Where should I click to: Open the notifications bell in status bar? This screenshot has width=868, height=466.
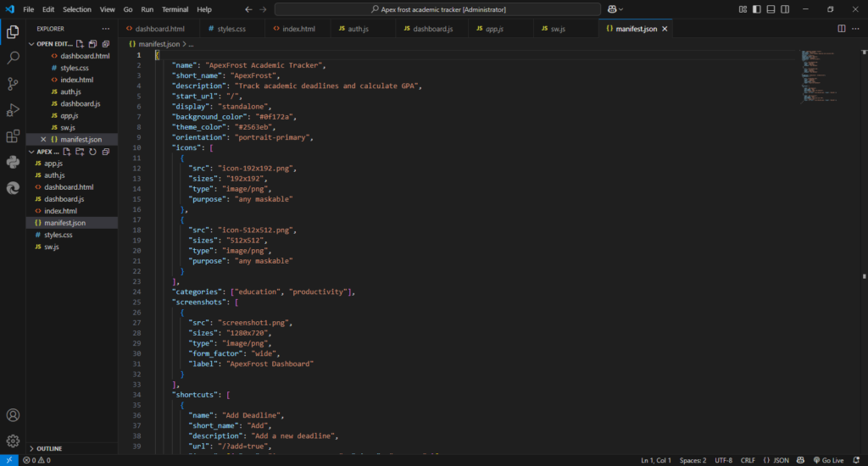[856, 460]
